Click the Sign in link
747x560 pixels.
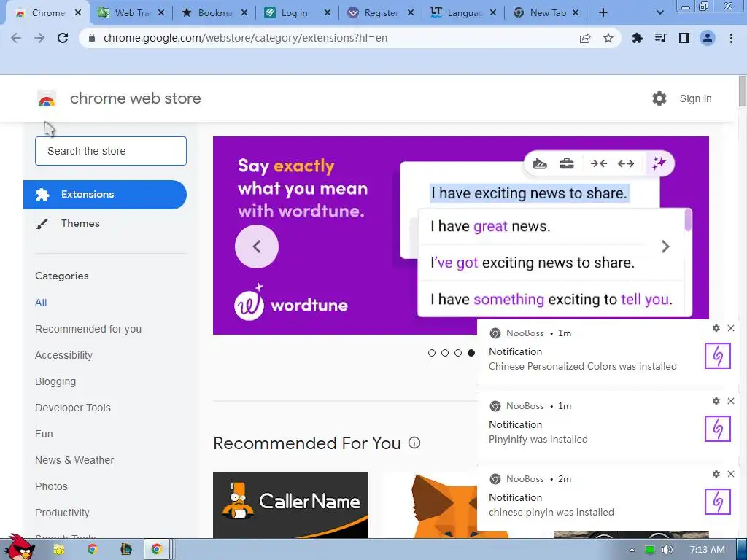695,98
